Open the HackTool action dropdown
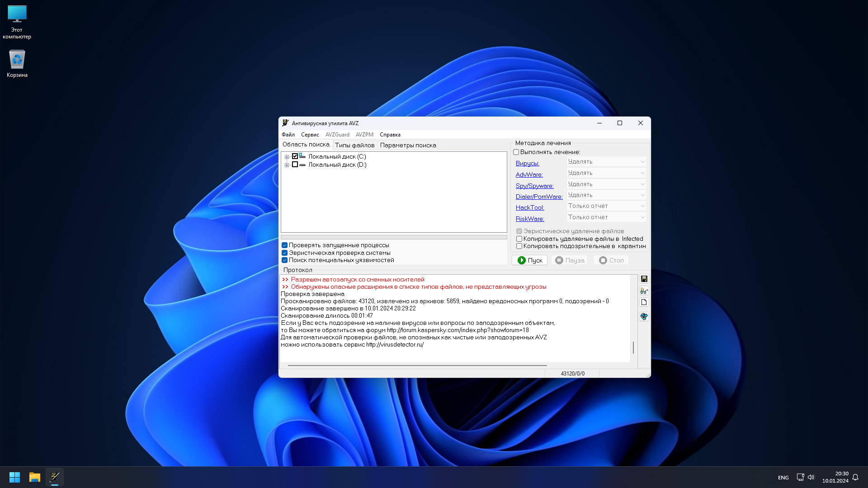Image resolution: width=868 pixels, height=488 pixels. coord(606,206)
